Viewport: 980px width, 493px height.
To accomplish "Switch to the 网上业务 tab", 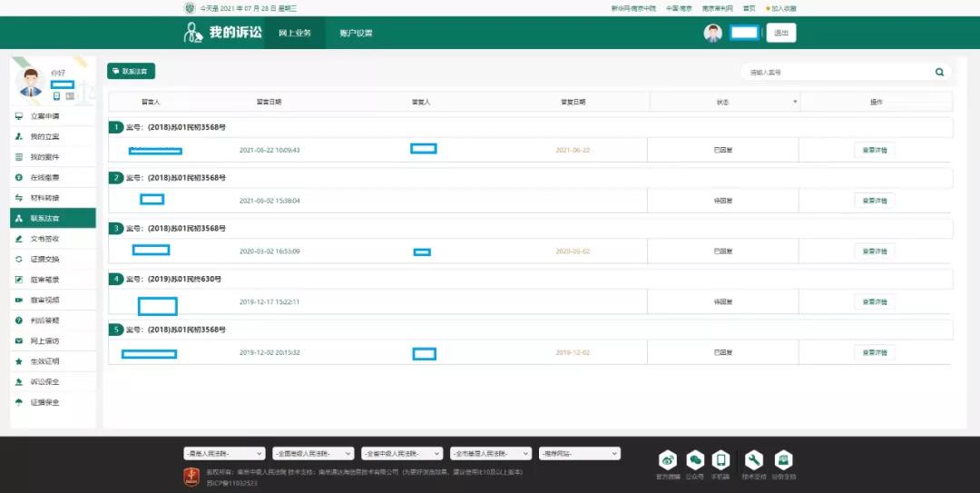I will tap(294, 33).
